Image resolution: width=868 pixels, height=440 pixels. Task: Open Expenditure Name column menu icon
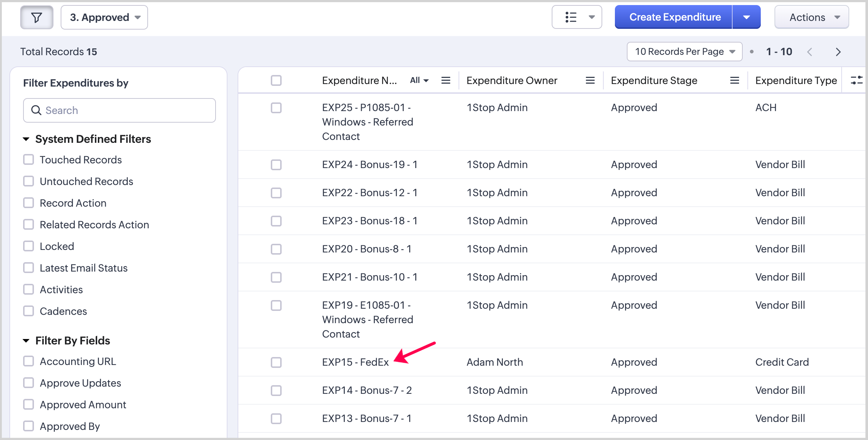coord(446,80)
